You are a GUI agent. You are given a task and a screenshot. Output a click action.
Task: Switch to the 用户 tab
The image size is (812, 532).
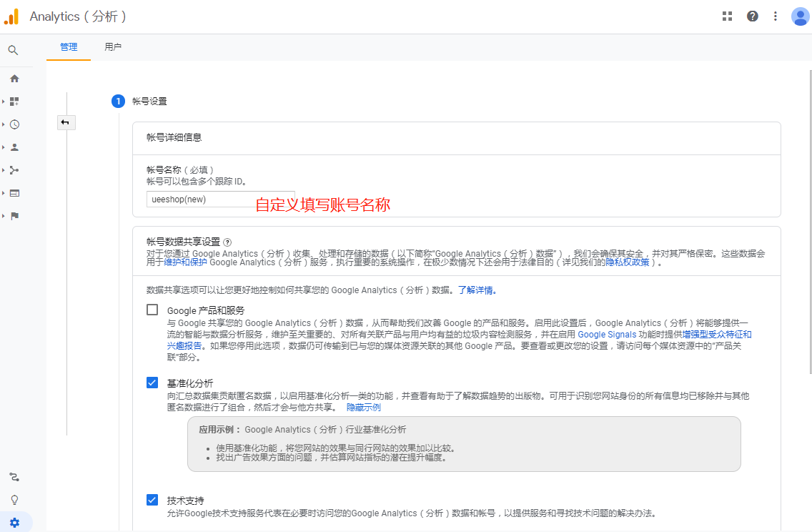(x=113, y=47)
